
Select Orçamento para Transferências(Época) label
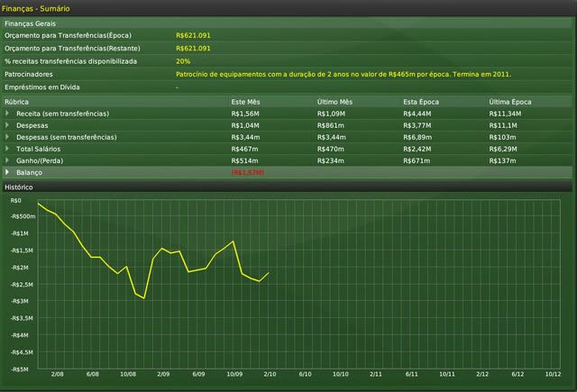68,36
